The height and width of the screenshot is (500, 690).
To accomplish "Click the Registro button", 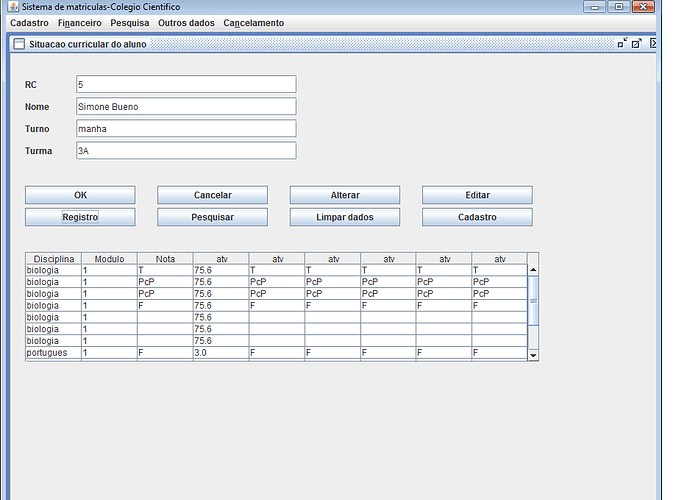I will pos(80,217).
